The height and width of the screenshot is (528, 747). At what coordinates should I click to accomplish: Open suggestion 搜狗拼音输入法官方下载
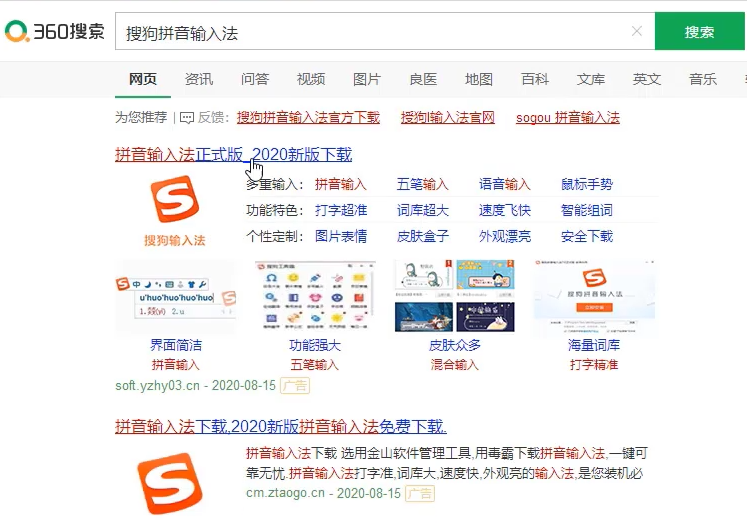(308, 117)
